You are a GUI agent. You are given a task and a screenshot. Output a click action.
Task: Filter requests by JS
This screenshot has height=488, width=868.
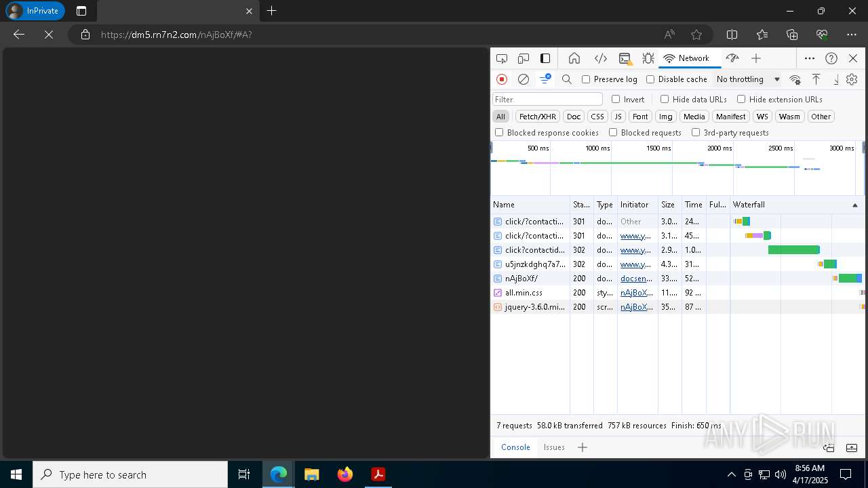[618, 117]
